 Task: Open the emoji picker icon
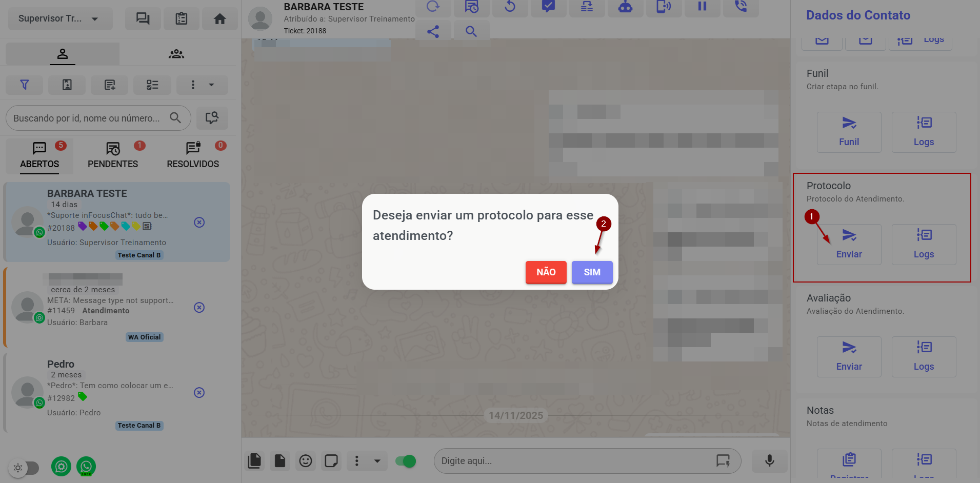click(306, 461)
